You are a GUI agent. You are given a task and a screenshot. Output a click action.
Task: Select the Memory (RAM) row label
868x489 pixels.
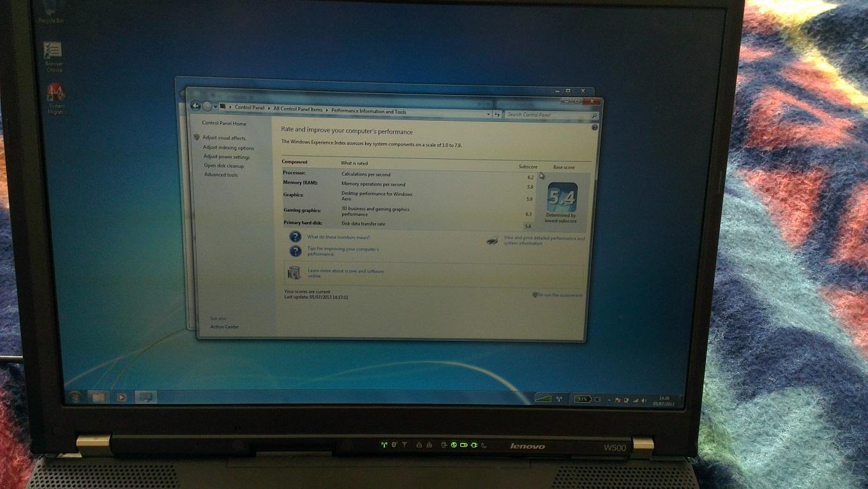301,183
